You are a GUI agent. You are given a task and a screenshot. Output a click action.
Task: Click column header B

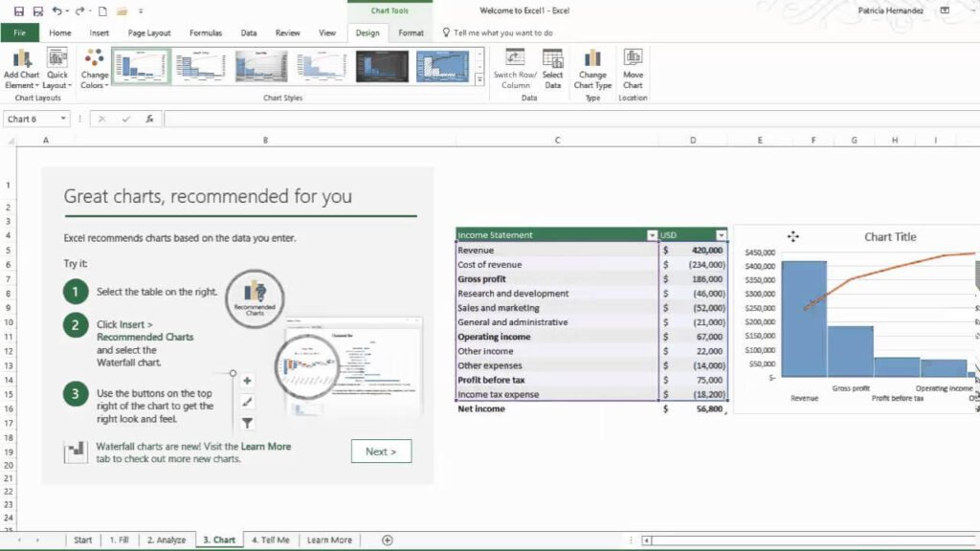266,141
